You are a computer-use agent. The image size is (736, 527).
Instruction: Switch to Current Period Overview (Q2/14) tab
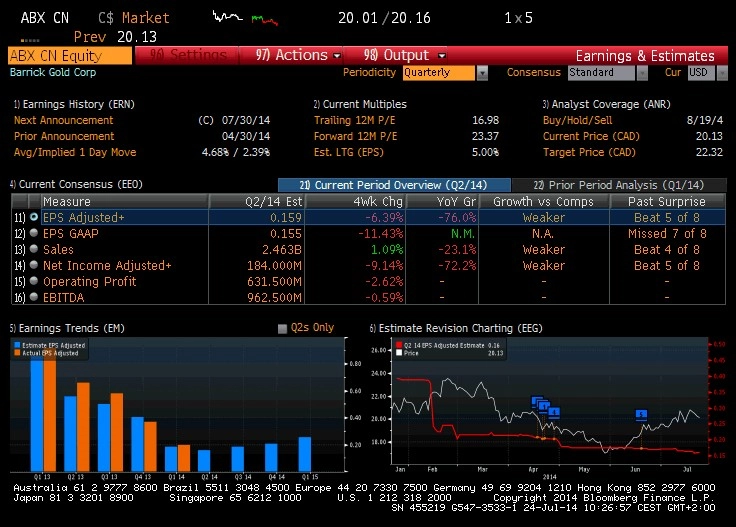pos(394,185)
